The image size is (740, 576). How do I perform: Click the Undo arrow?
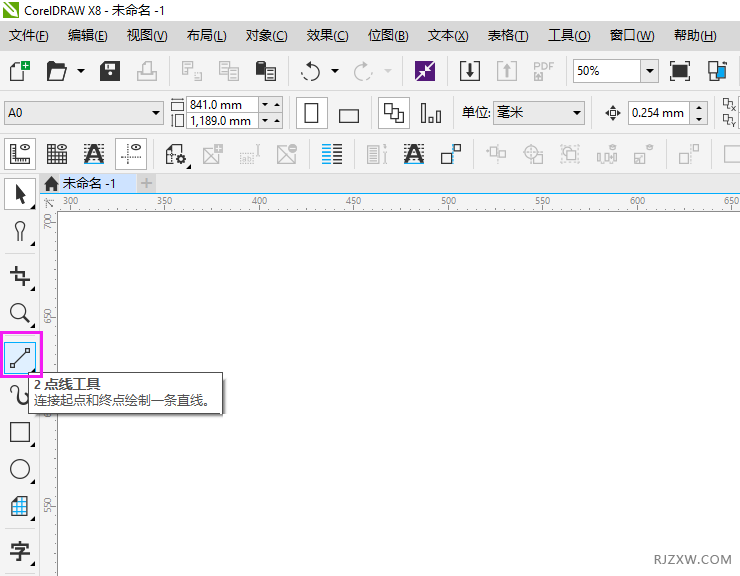(x=311, y=71)
